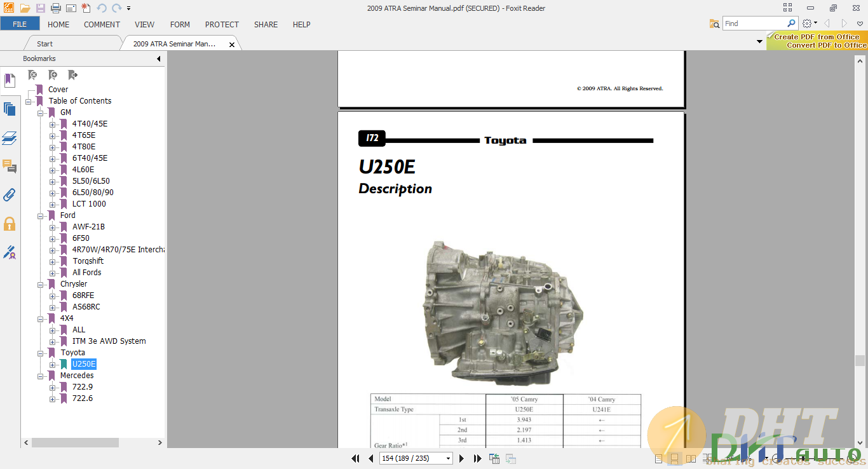Click the Email envelope icon in top toolbar

[71, 8]
